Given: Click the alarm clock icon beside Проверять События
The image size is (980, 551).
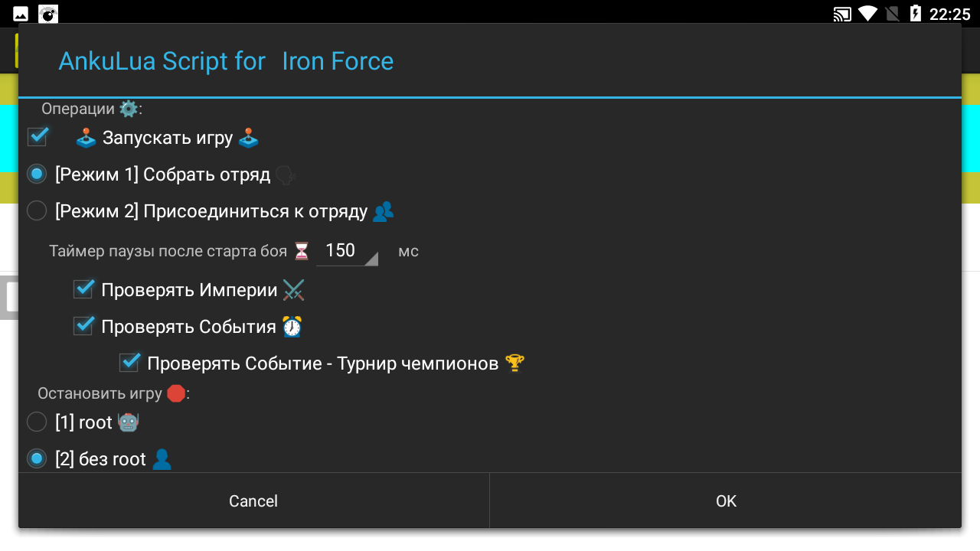Looking at the screenshot, I should tap(292, 327).
